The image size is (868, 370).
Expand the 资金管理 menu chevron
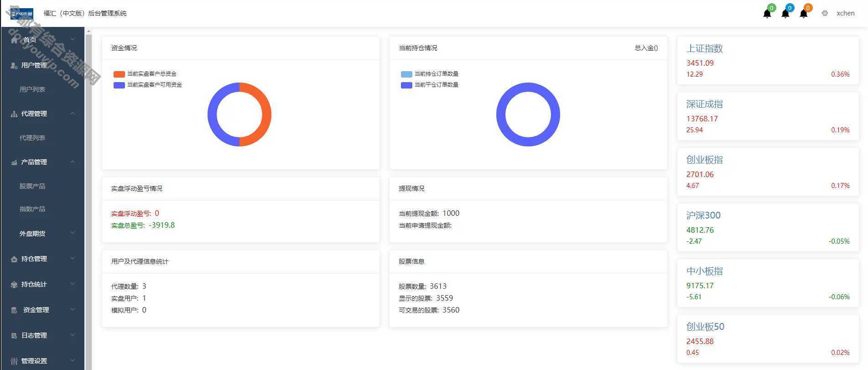tap(73, 310)
